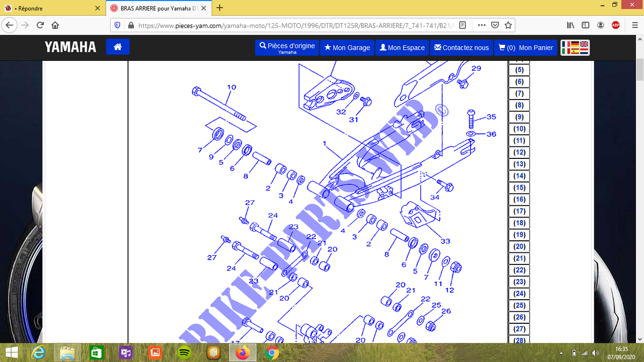Image resolution: width=644 pixels, height=362 pixels.
Task: Select part reference (8) in list
Action: (519, 105)
